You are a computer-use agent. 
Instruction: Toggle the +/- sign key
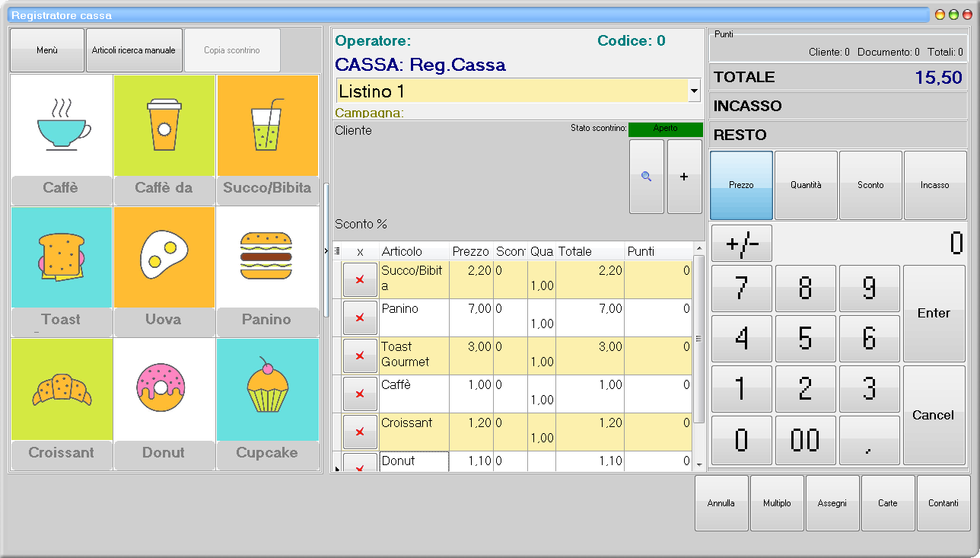click(741, 244)
